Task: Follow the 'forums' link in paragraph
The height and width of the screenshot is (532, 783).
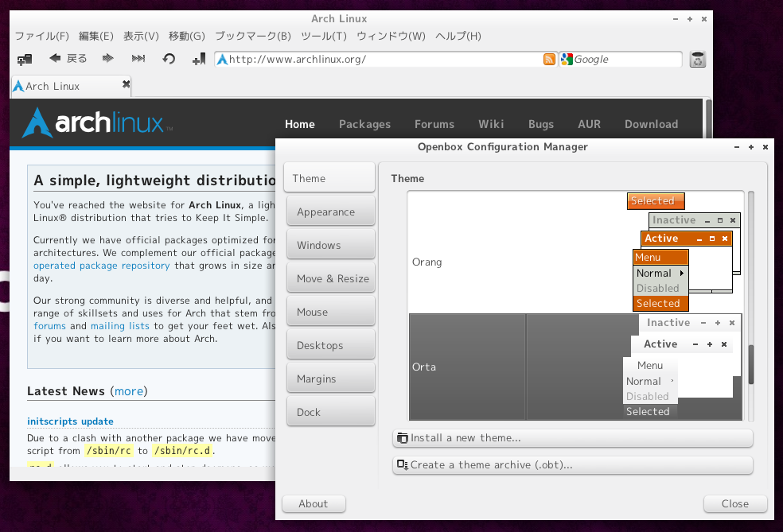Action: [x=49, y=326]
